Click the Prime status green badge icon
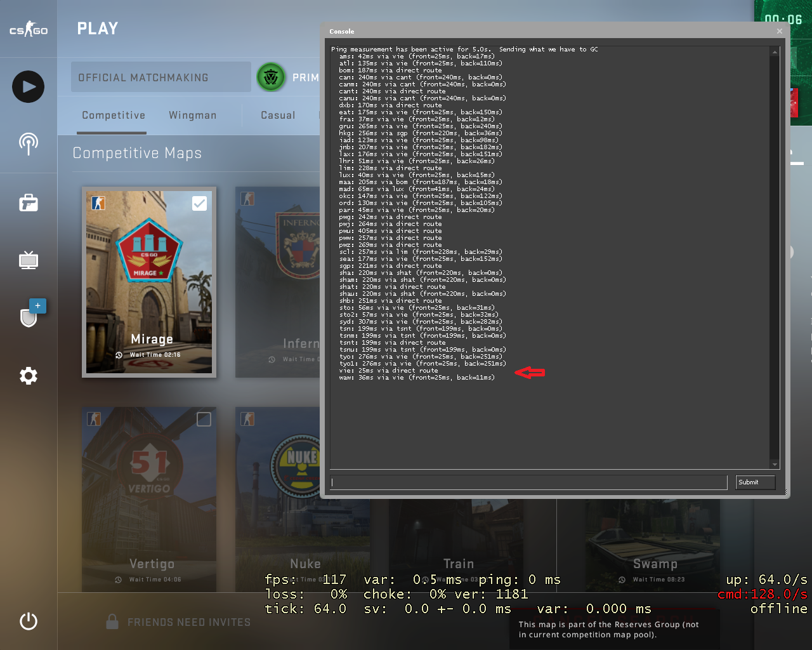Screen dimensions: 812x650 point(271,77)
